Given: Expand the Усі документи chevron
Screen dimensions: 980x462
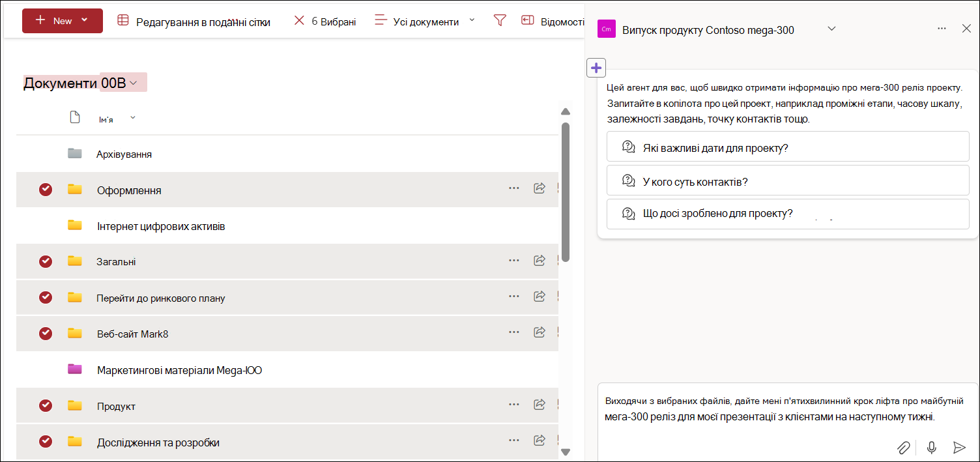Looking at the screenshot, I should click(472, 20).
